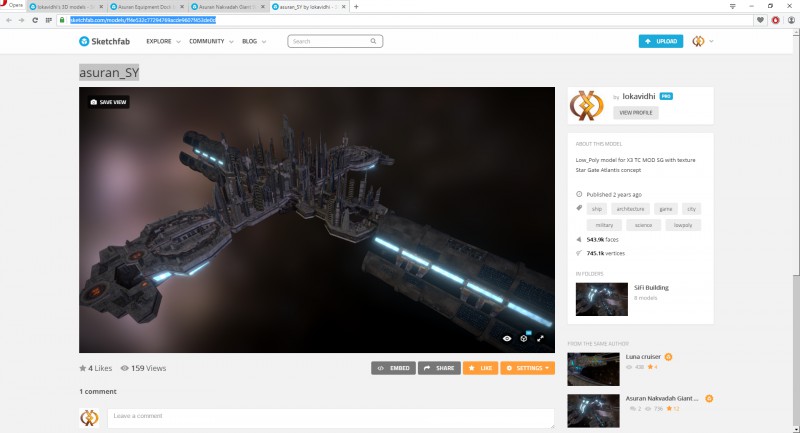This screenshot has width=800, height=433.
Task: Click staff-pick badge beside Luna cruiser
Action: pos(668,356)
